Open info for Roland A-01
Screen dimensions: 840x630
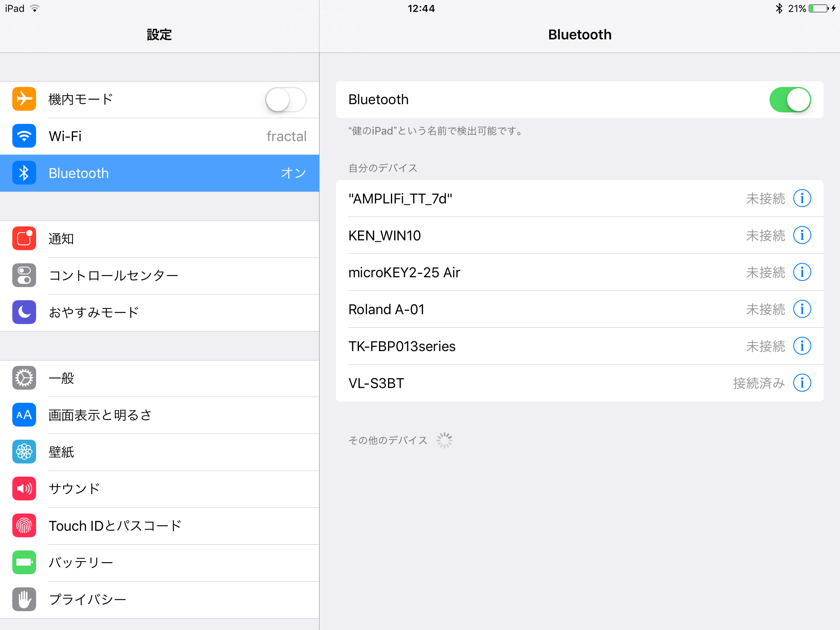[802, 309]
